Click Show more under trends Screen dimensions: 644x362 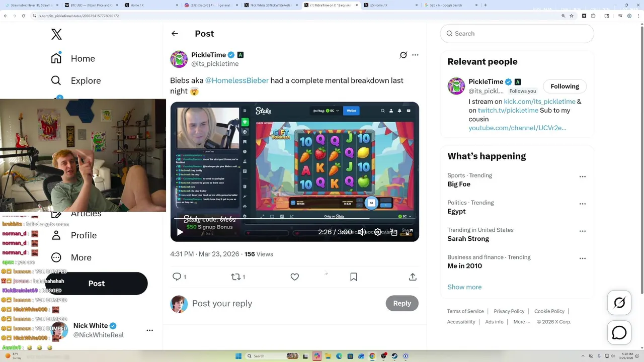tap(464, 287)
